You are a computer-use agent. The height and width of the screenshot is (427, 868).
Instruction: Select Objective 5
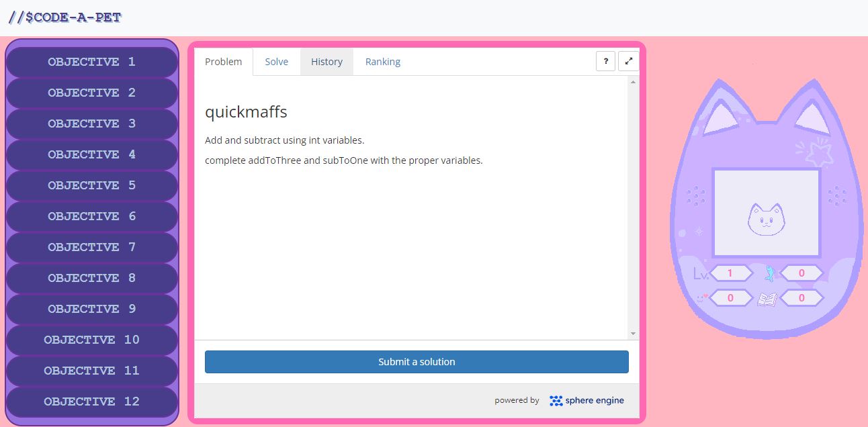click(92, 185)
